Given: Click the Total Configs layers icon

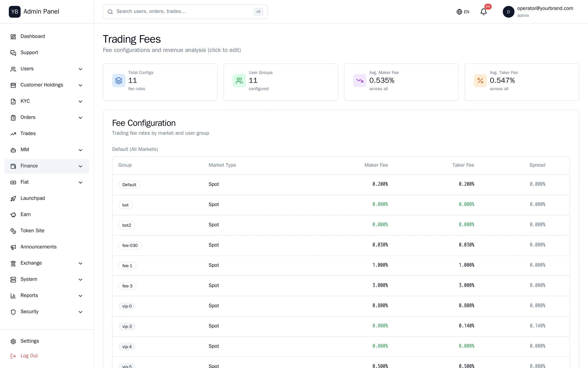Looking at the screenshot, I should (x=119, y=80).
